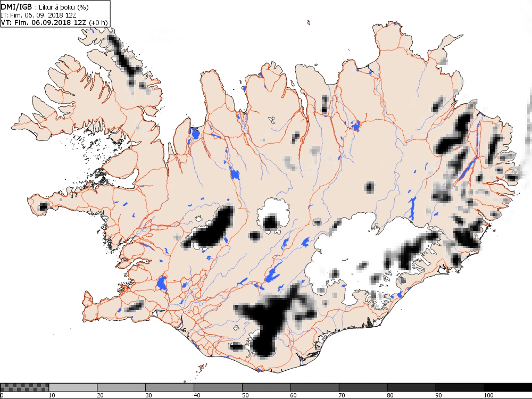Click the 80–90 percent near-black swatch

[412, 387]
